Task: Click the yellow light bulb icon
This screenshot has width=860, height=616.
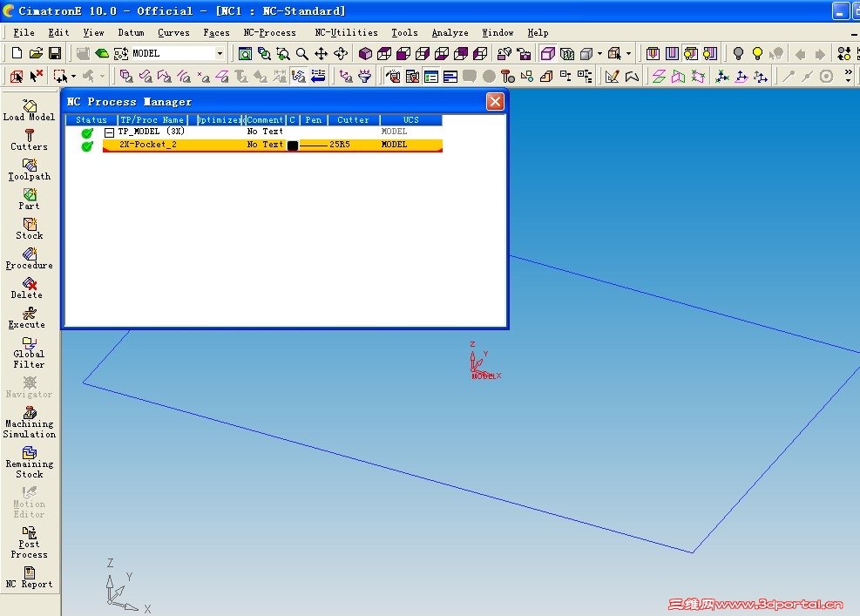Action: (x=757, y=53)
